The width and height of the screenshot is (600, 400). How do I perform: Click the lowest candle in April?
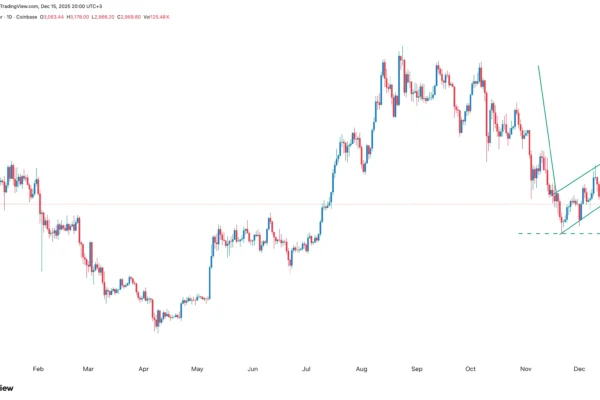point(156,325)
